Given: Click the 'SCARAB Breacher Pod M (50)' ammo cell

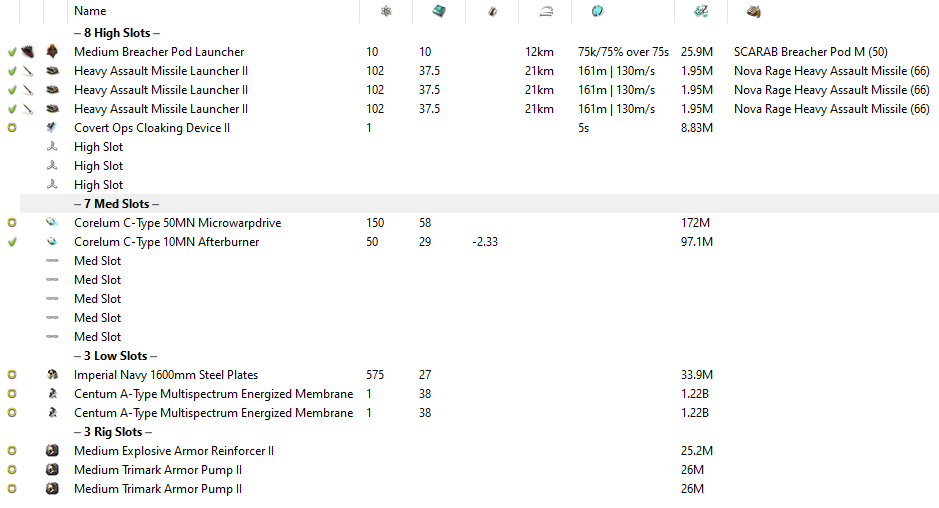Looking at the screenshot, I should pyautogui.click(x=811, y=52).
